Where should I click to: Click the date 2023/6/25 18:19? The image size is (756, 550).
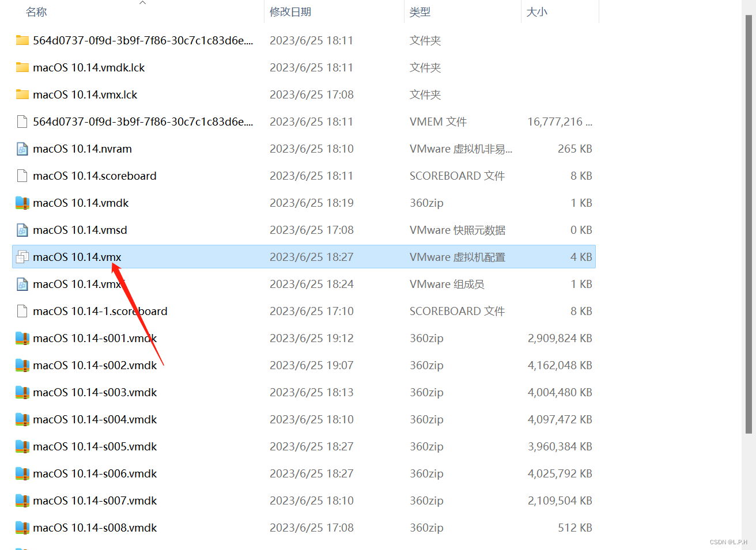pos(312,203)
